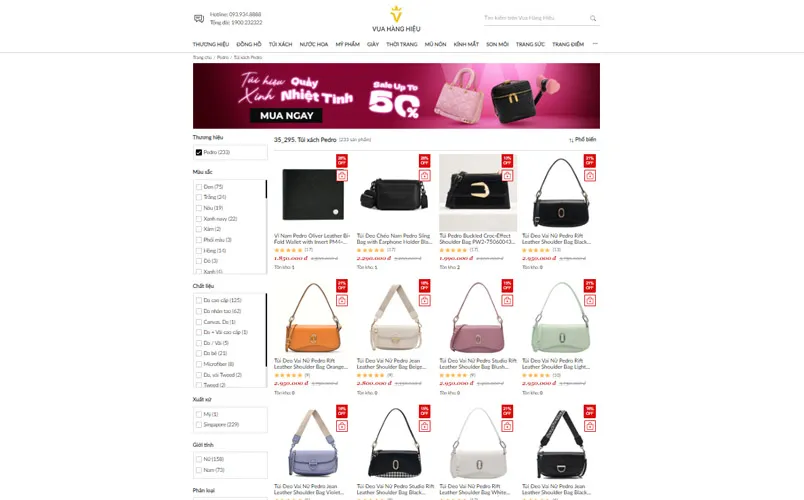804x500 pixels.
Task: Open the TÚI XÁCH menu item
Action: (x=280, y=44)
